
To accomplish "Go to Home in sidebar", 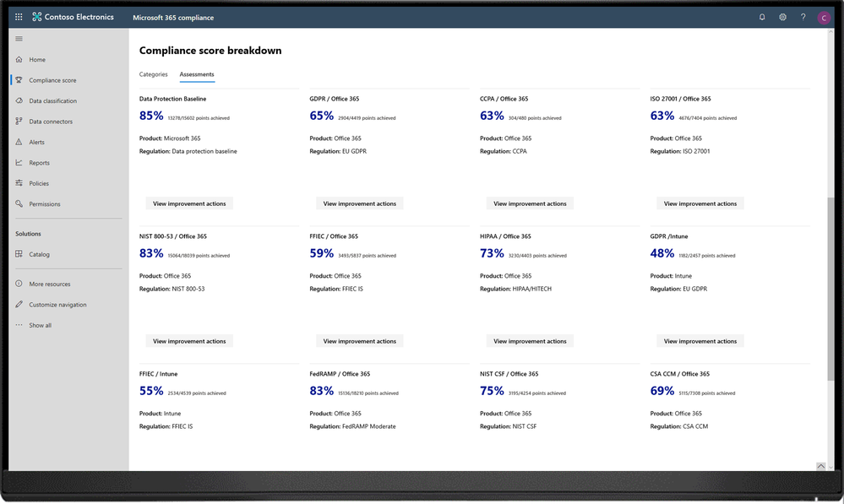I will pyautogui.click(x=37, y=60).
